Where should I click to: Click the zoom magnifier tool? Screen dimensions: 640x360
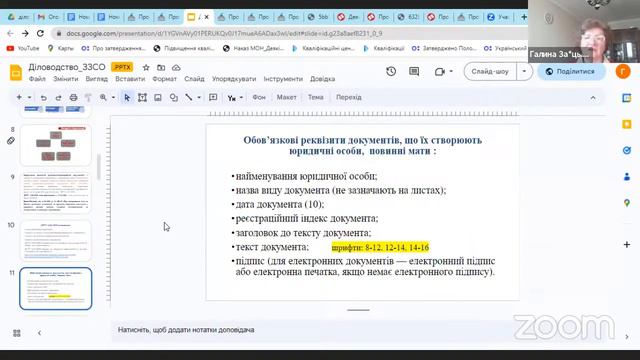[x=103, y=98]
